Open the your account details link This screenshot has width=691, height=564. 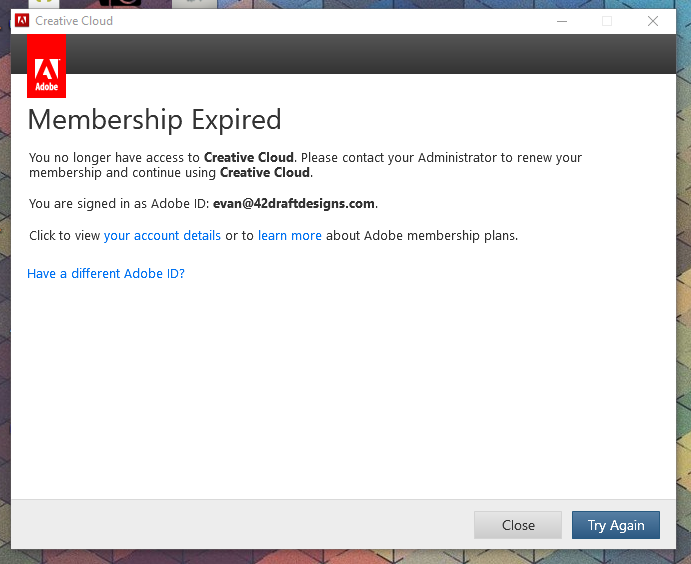[x=162, y=236]
